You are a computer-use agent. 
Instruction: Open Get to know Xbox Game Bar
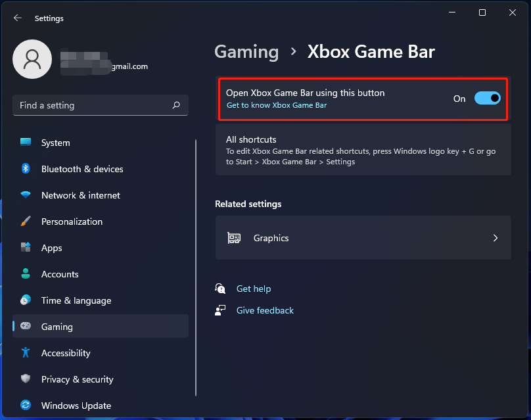tap(276, 105)
